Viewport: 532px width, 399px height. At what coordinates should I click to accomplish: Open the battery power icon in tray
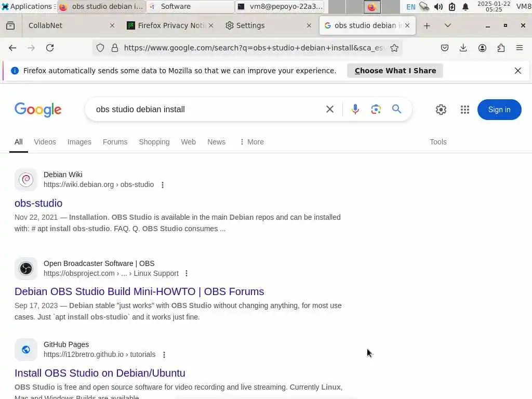tap(452, 7)
